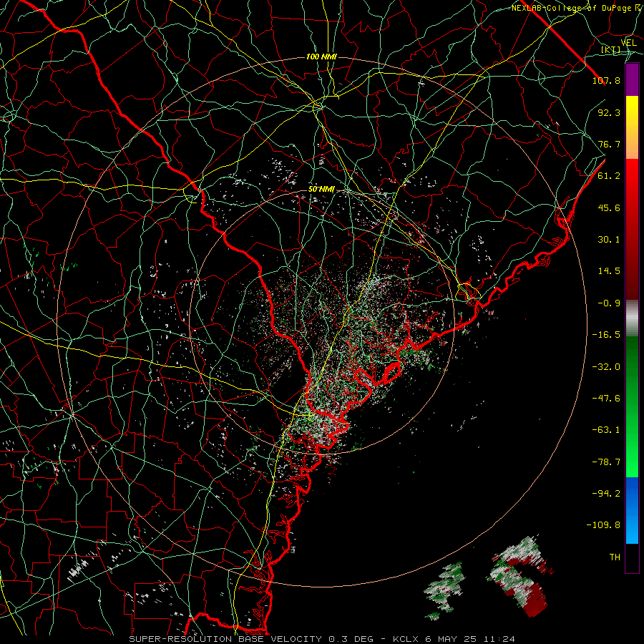
Task: Select the -47.6 legend value
Action: click(606, 399)
